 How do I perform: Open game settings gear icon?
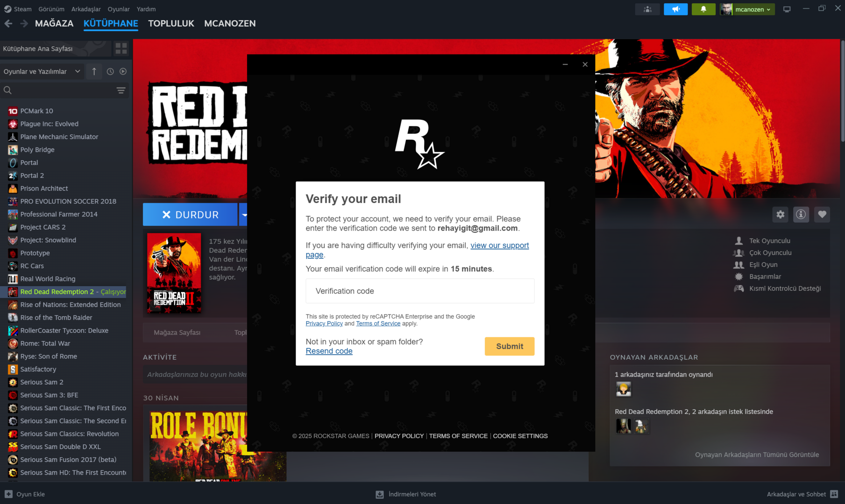(x=781, y=214)
